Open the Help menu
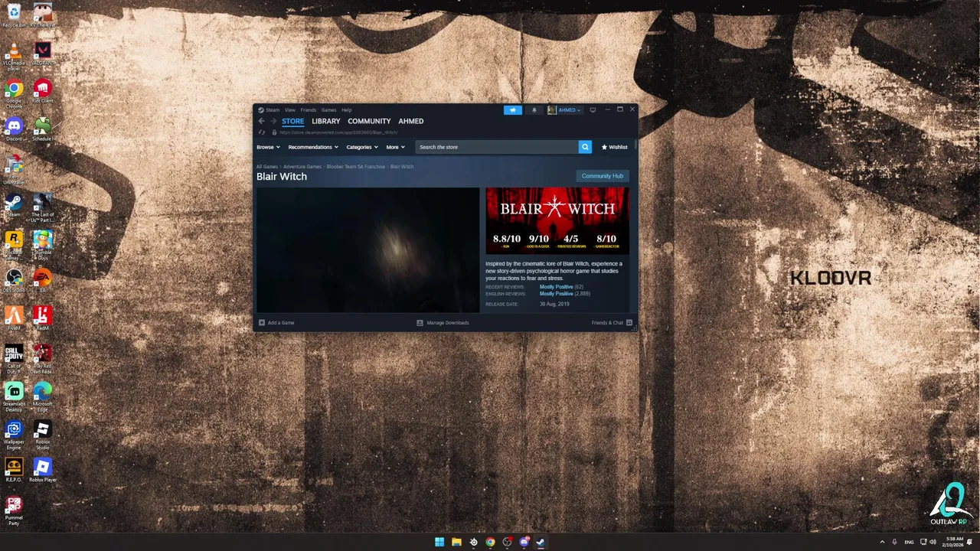This screenshot has width=980, height=551. (x=347, y=110)
